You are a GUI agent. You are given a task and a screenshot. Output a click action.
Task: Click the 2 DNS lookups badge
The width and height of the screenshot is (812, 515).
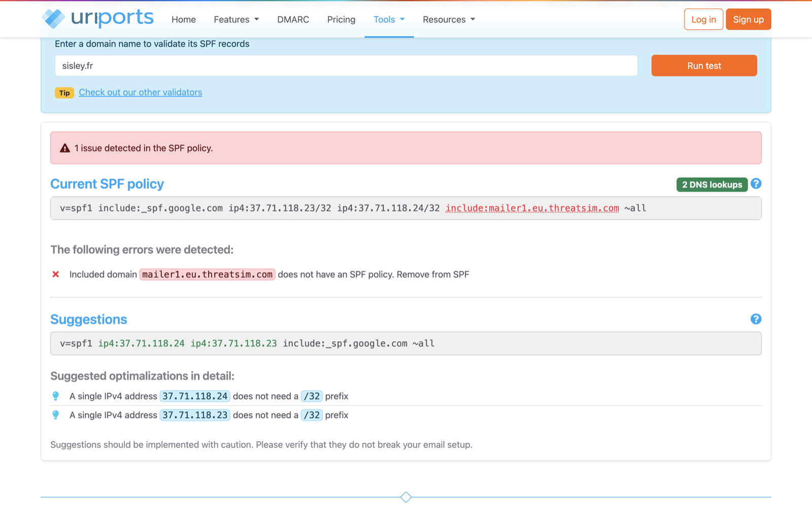tap(712, 184)
